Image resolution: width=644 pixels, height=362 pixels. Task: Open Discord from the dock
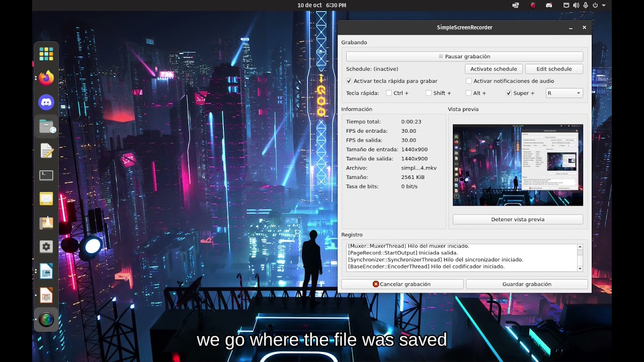[x=46, y=103]
